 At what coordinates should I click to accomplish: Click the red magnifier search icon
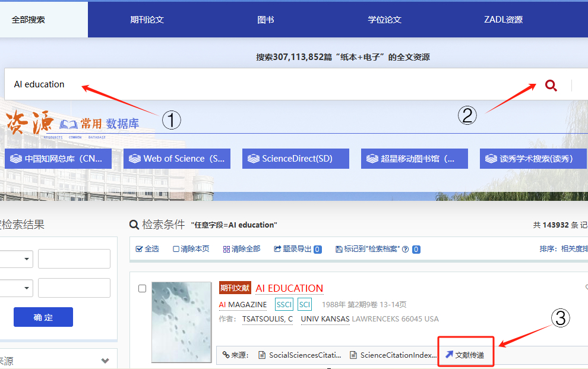point(551,86)
